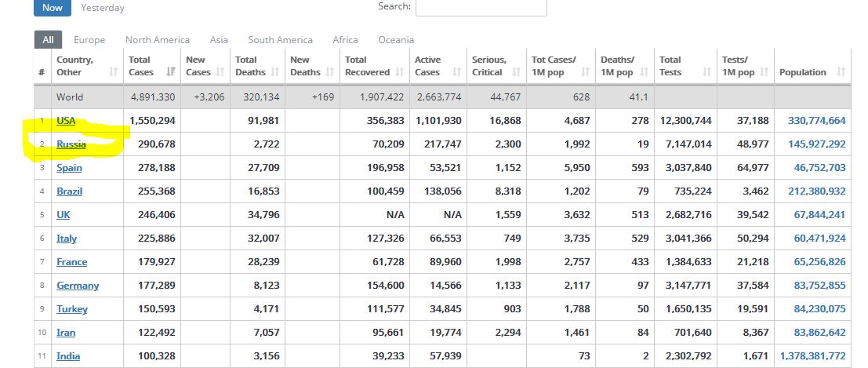Image resolution: width=868 pixels, height=368 pixels.
Task: Open the Europe tab
Action: click(x=89, y=40)
